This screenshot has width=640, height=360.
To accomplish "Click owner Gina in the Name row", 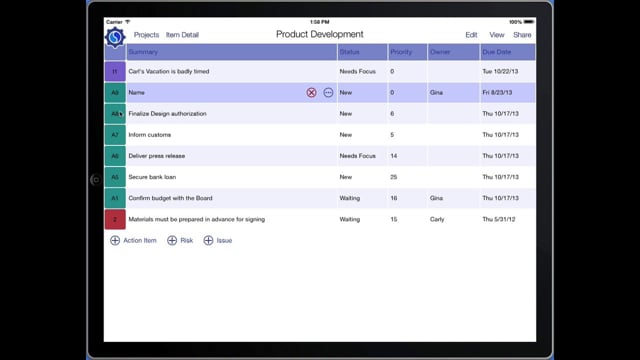I will [436, 93].
